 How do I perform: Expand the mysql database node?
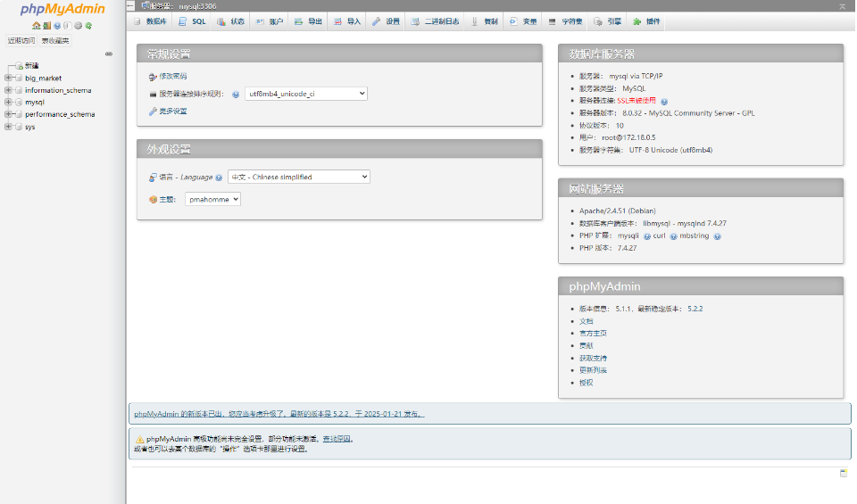pos(8,102)
